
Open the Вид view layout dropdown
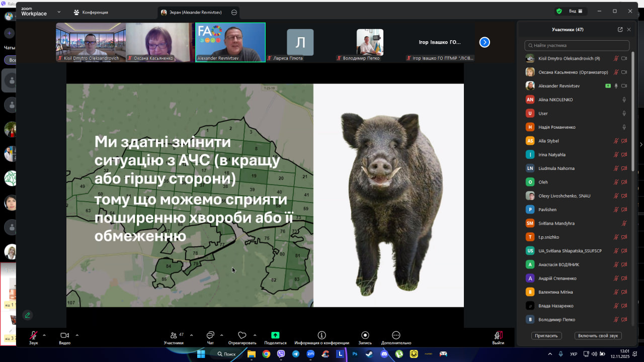[575, 11]
